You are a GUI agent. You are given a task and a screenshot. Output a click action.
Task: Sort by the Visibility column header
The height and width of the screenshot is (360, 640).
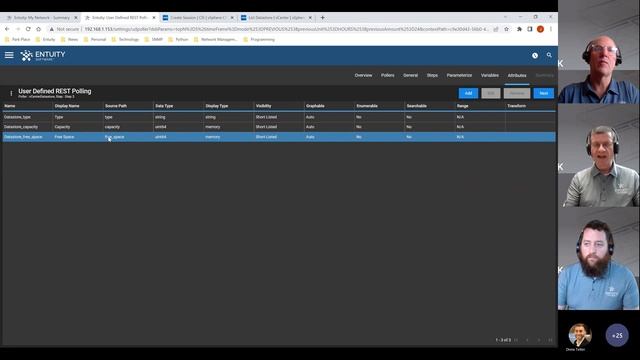tap(263, 106)
